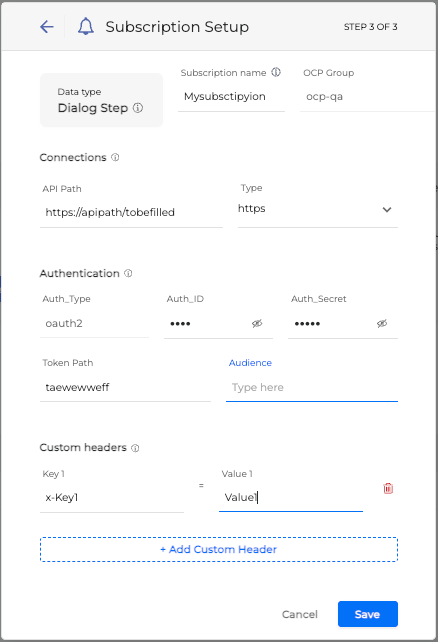Click Add Custom Header button
This screenshot has height=642, width=438.
219,549
